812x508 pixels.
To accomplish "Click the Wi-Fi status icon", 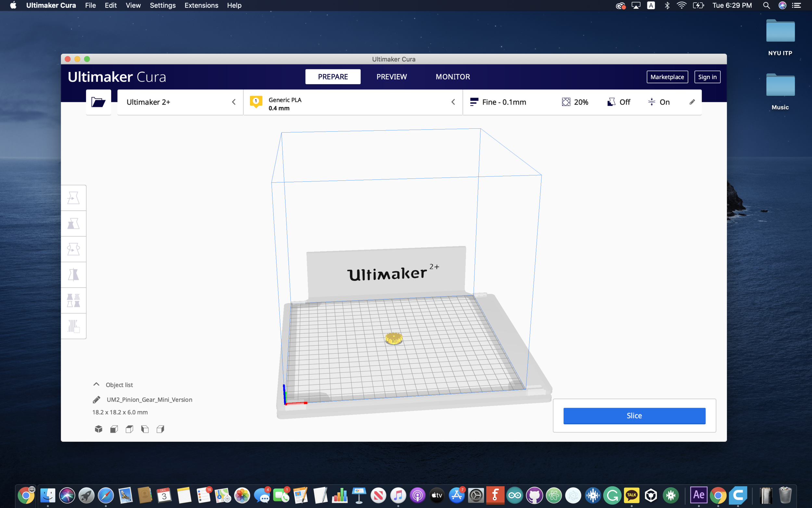I will 681,6.
